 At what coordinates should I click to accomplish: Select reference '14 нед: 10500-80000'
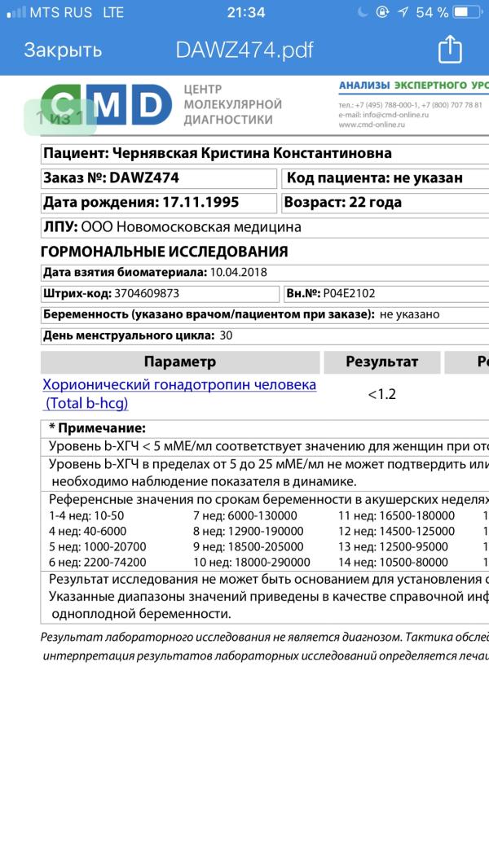[x=393, y=563]
